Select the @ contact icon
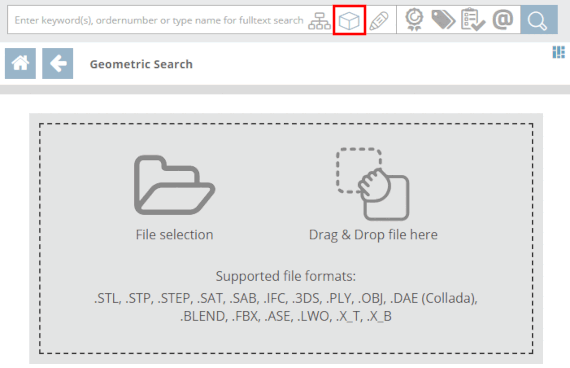The width and height of the screenshot is (570, 368). pos(503,19)
